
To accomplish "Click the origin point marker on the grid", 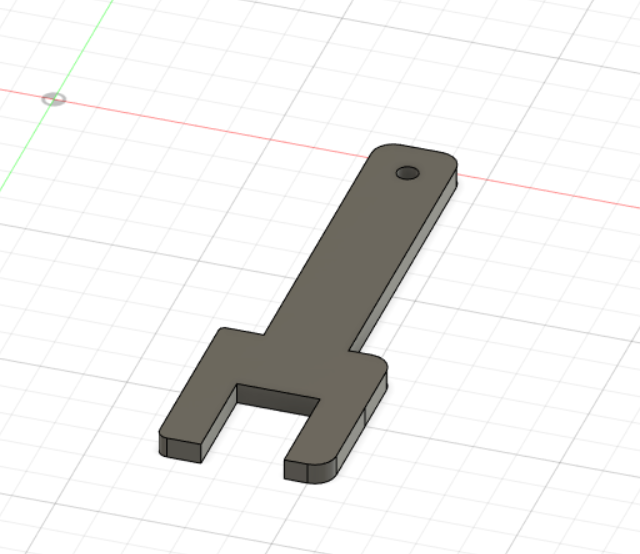I will point(54,99).
